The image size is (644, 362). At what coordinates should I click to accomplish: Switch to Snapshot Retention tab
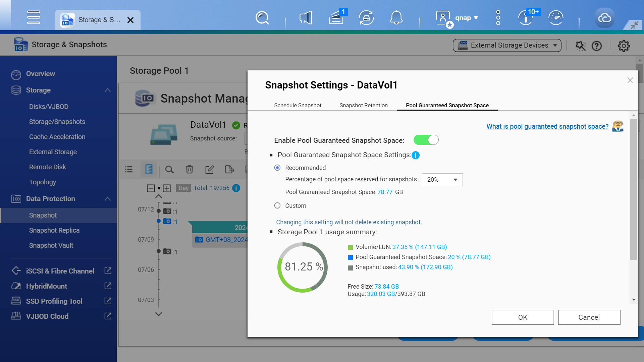click(x=364, y=105)
